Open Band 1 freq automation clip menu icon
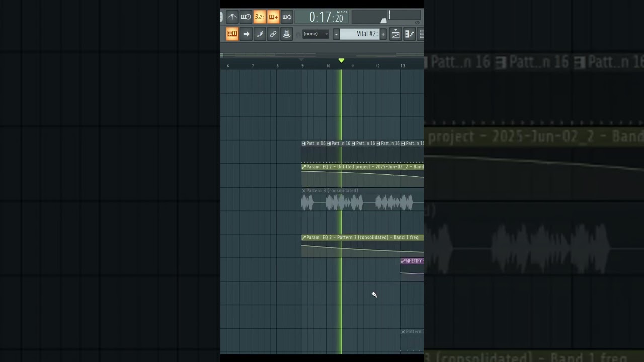Screen dimensions: 644x362 pyautogui.click(x=304, y=237)
